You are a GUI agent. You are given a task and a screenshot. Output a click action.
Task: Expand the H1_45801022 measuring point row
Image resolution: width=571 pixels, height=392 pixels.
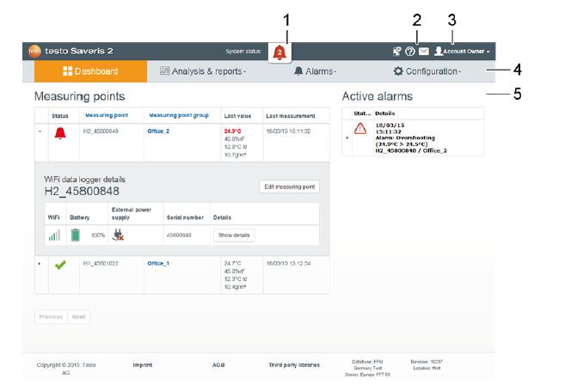[40, 264]
